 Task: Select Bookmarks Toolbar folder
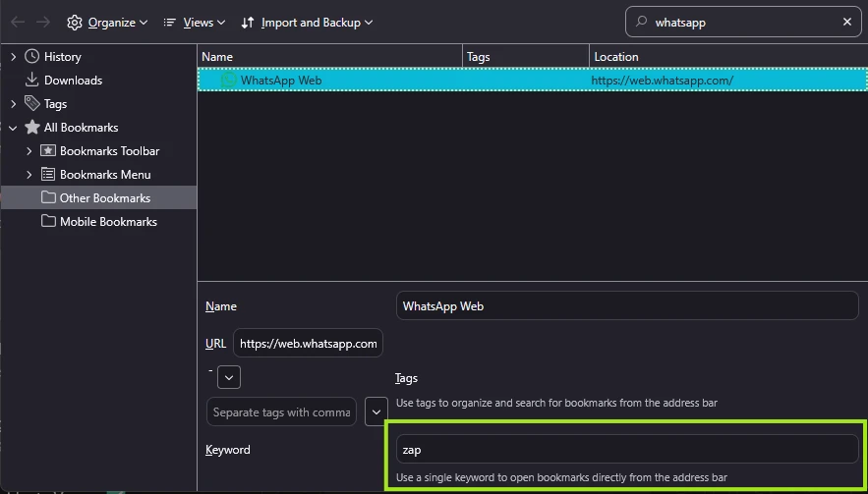click(x=110, y=151)
